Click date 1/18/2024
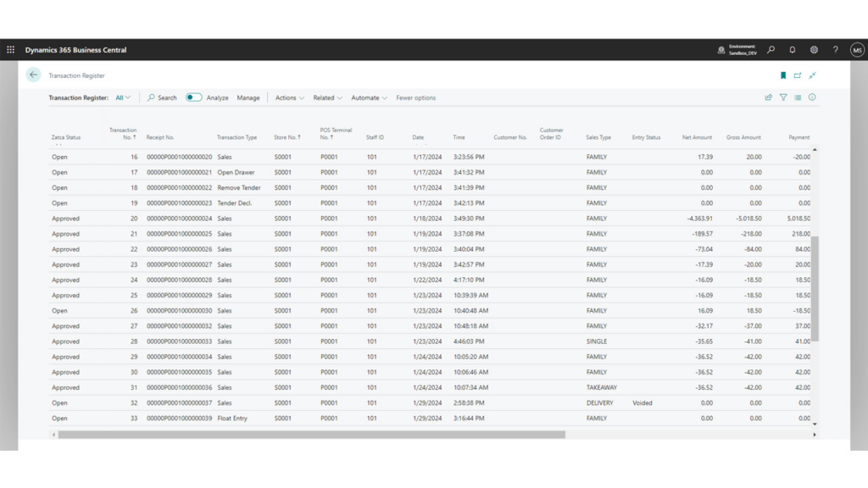Image resolution: width=868 pixels, height=488 pixels. [x=427, y=219]
